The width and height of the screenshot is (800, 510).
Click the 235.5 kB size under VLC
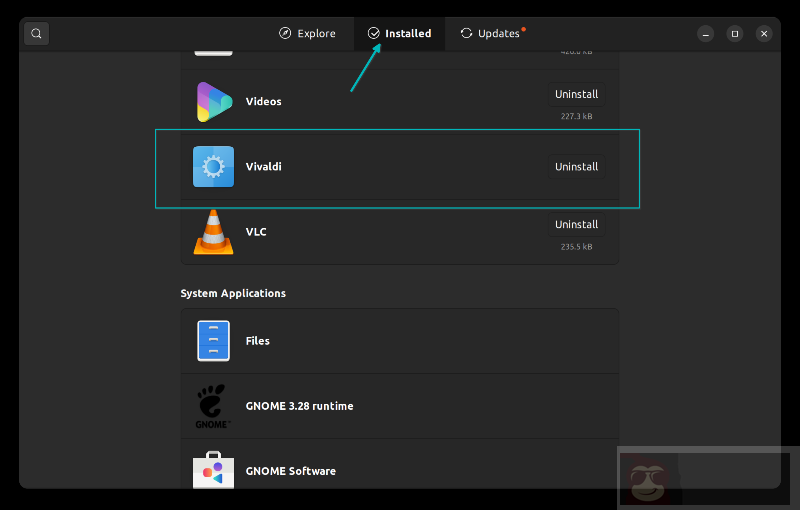(x=577, y=247)
